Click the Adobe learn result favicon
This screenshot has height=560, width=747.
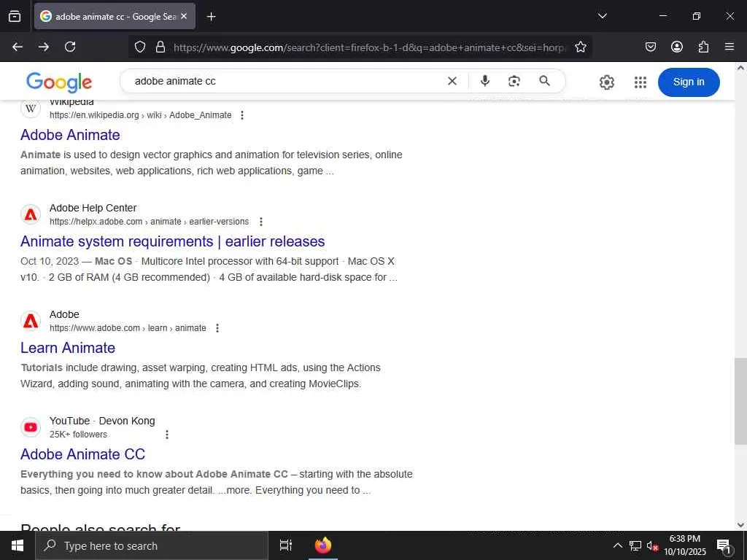(x=31, y=322)
